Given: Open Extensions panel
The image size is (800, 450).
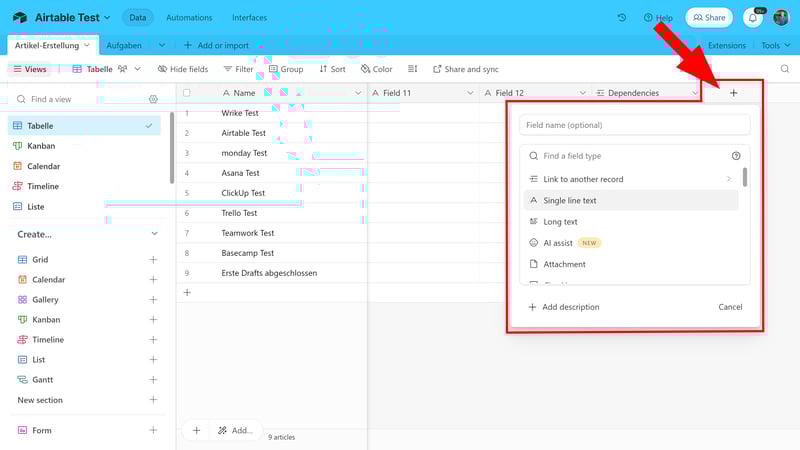Looking at the screenshot, I should [727, 45].
